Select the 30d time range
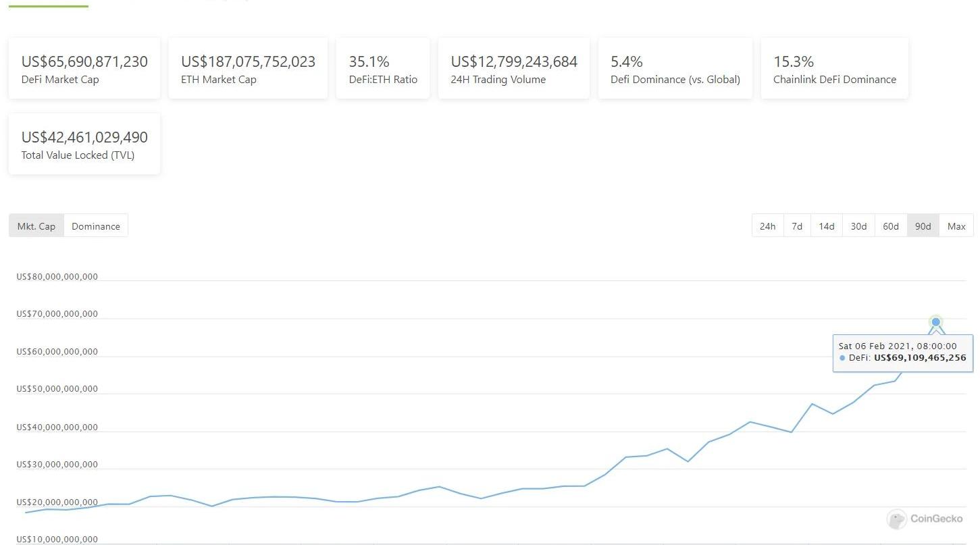The image size is (980, 545). 858,226
